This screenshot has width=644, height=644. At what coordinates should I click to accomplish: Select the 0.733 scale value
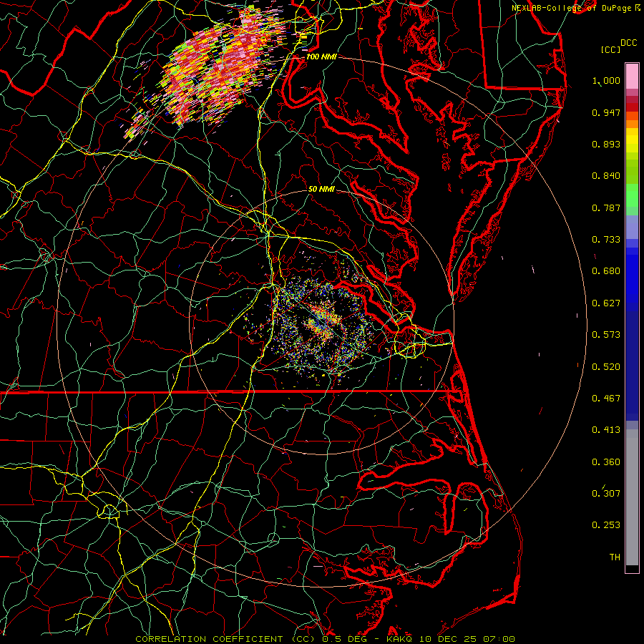click(606, 240)
